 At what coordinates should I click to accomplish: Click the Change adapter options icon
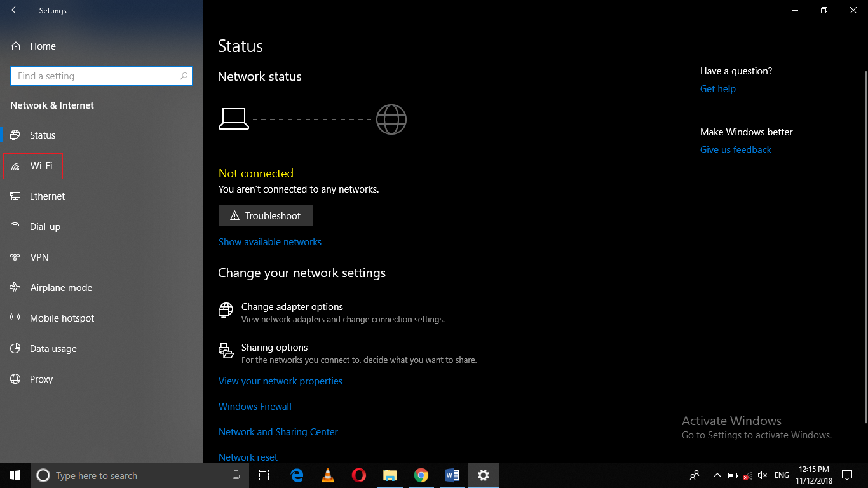[226, 310]
